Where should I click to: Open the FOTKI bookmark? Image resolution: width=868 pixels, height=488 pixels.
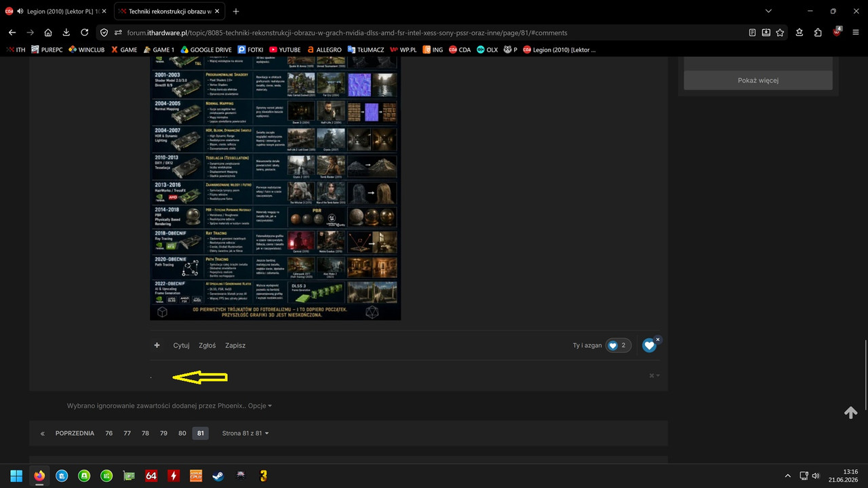pos(250,49)
